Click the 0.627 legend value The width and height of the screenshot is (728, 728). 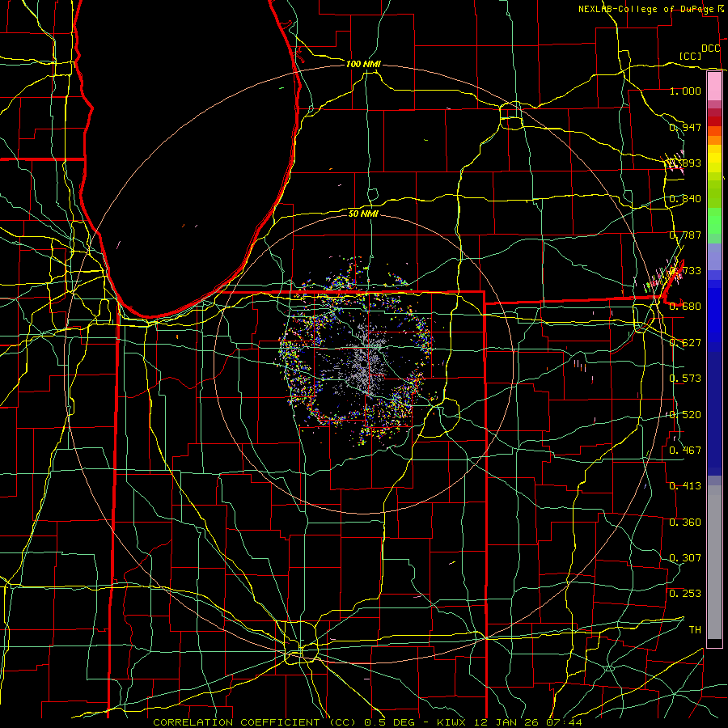click(685, 343)
